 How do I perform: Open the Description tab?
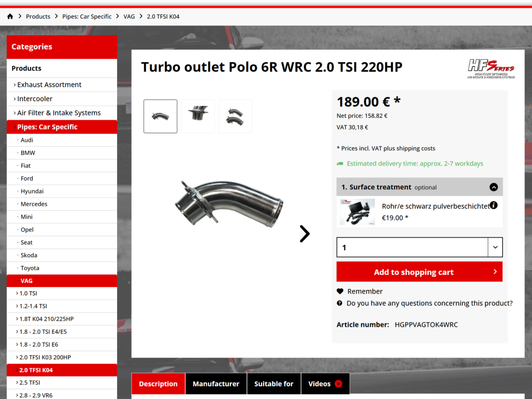coord(158,384)
